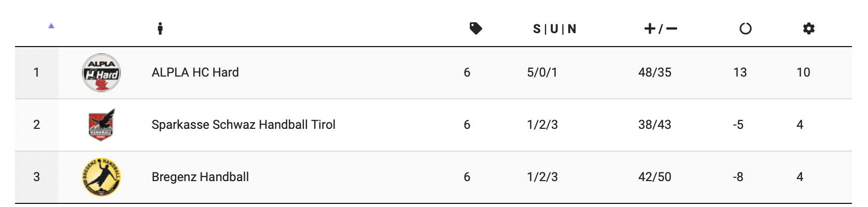Sort by S|U|N column header
The height and width of the screenshot is (207, 868).
(x=554, y=29)
